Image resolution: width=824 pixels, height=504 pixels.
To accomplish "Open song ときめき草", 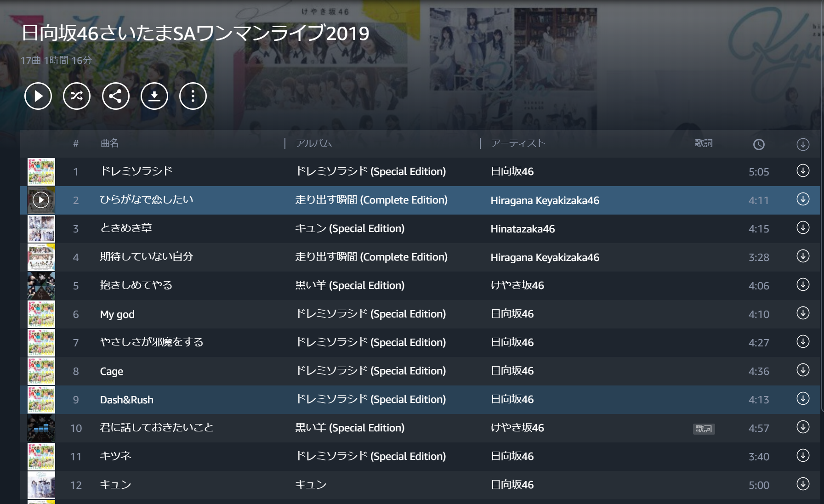I will click(x=126, y=228).
